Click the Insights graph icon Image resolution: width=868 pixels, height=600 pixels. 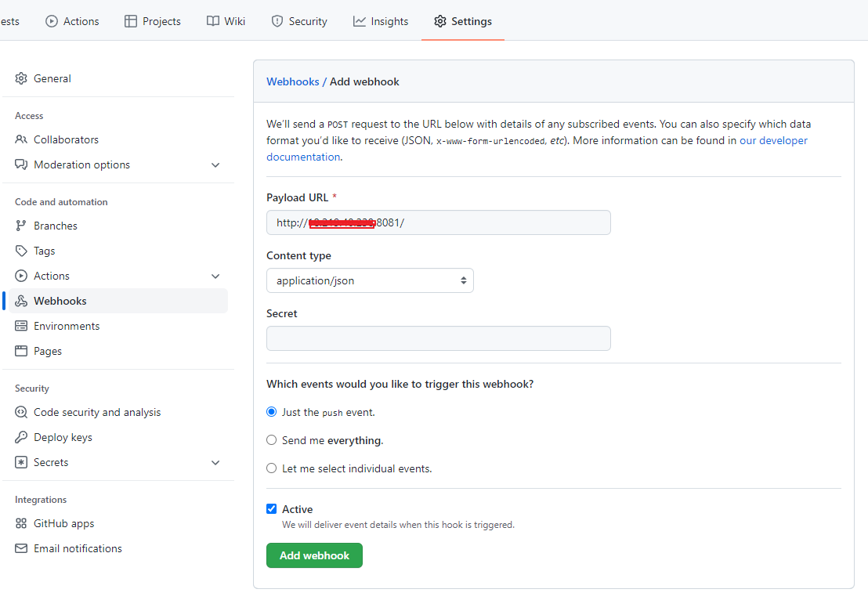[x=360, y=22]
